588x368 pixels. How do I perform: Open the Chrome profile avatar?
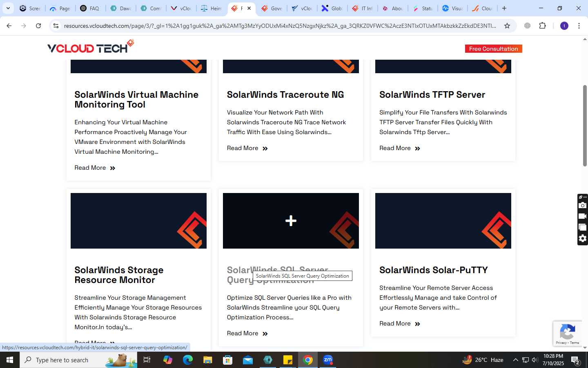[564, 26]
